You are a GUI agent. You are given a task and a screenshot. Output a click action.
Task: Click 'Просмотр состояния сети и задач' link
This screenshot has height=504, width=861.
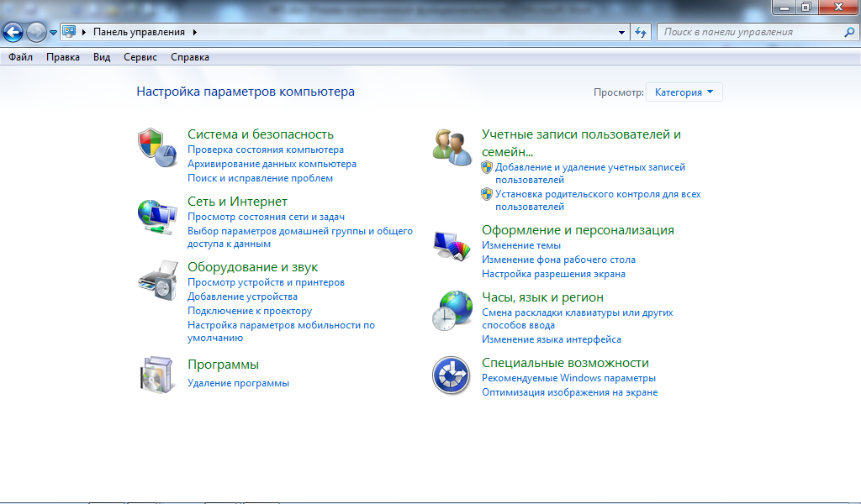tap(267, 218)
